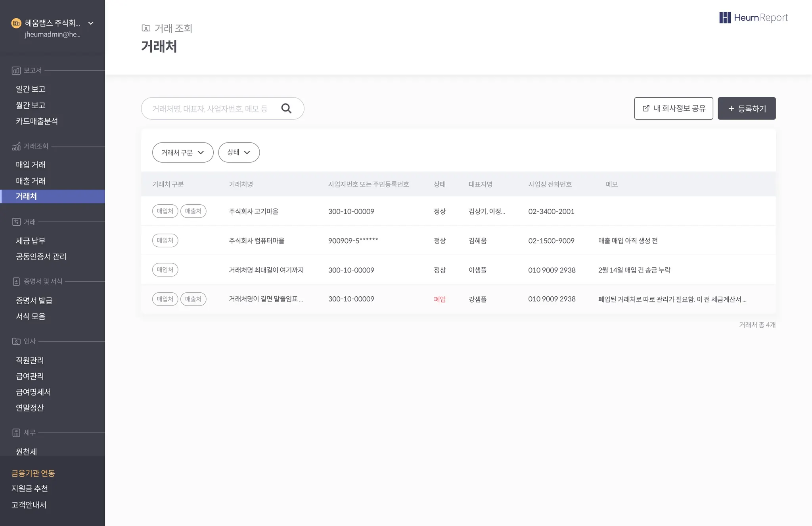Image resolution: width=812 pixels, height=526 pixels.
Task: Click the 증명서 및 서식 download icon
Action: coord(16,282)
